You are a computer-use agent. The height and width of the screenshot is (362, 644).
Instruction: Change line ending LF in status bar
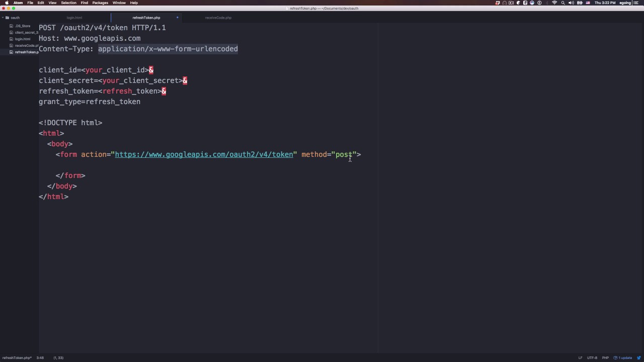coord(580,358)
